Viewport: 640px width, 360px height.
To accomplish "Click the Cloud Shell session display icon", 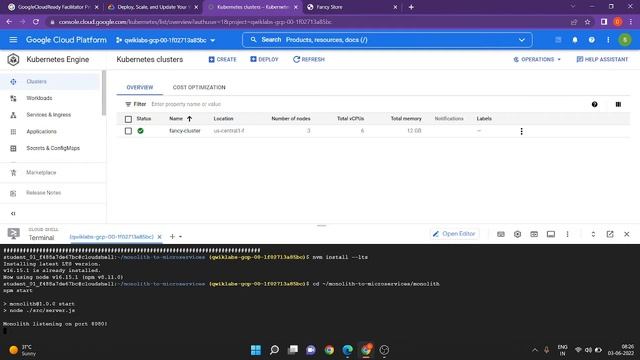I will click(x=551, y=234).
